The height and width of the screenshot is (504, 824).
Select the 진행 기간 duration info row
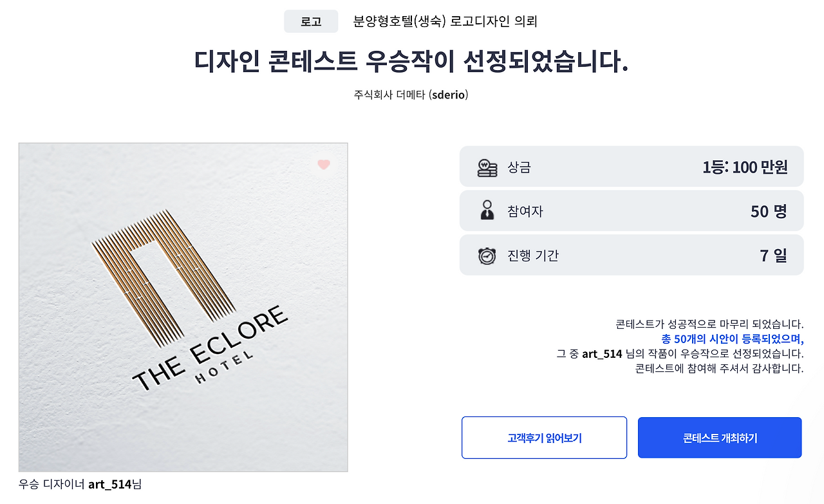click(631, 254)
